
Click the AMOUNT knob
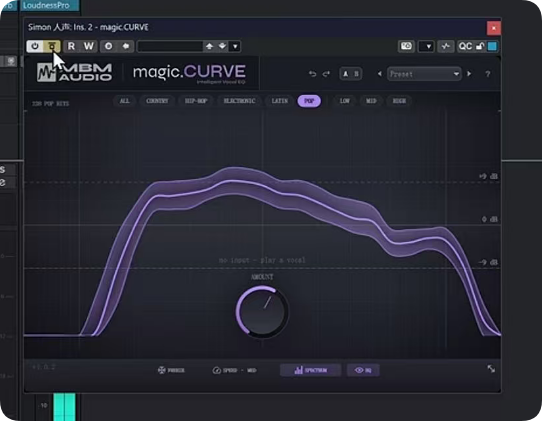click(262, 311)
